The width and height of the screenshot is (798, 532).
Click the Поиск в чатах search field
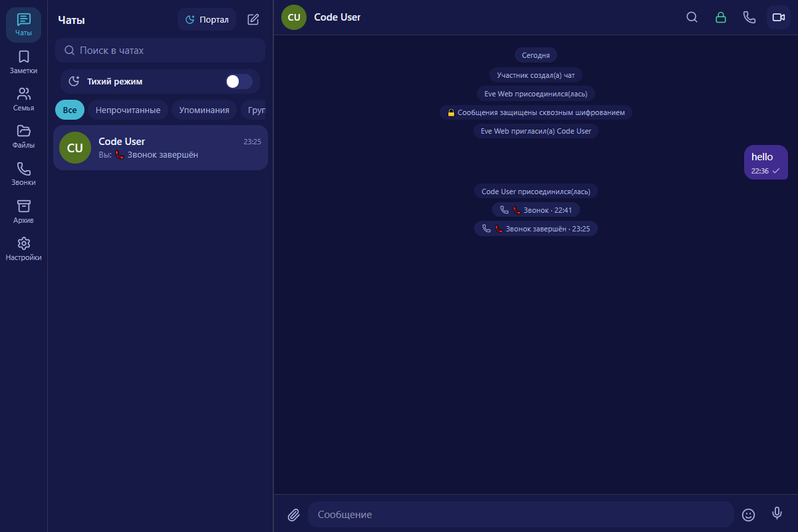coord(160,51)
